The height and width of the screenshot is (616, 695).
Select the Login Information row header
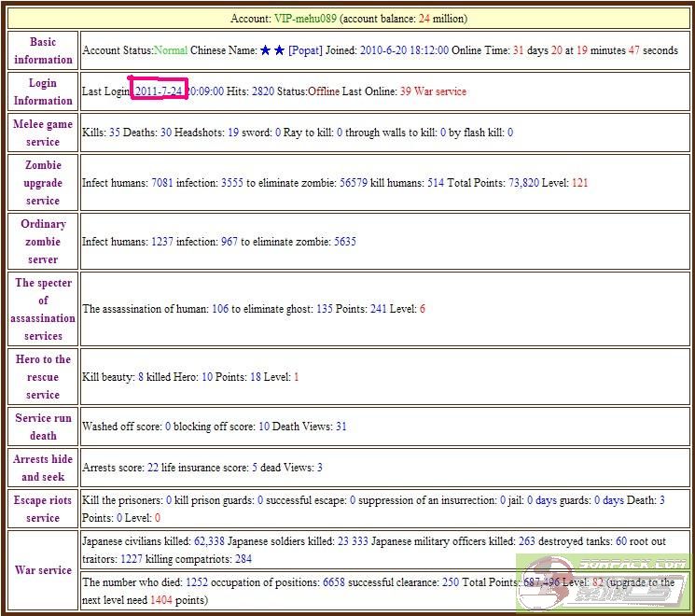43,91
